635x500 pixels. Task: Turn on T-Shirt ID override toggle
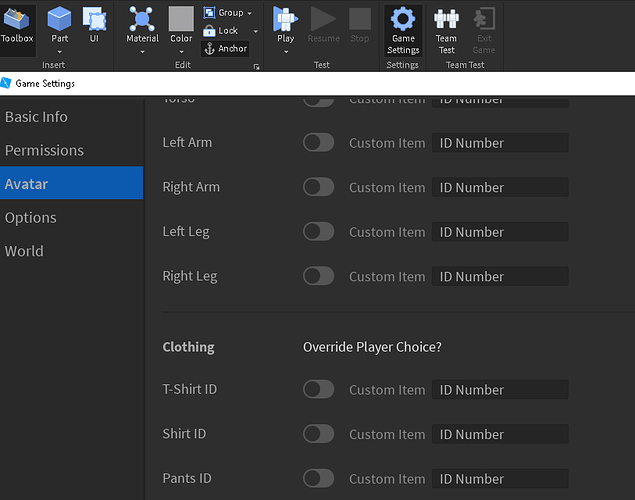[318, 389]
